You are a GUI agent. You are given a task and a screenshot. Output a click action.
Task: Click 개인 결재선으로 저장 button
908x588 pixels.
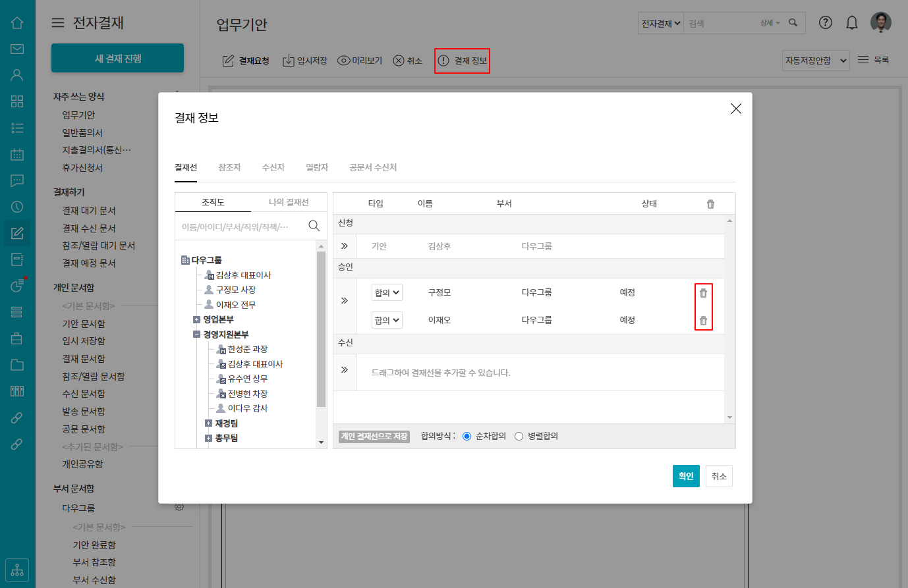click(x=374, y=437)
